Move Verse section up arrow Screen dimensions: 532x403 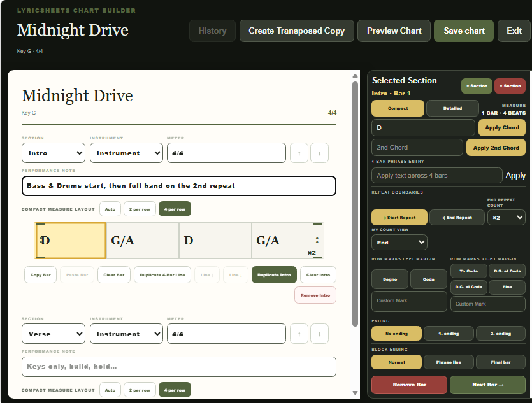coord(299,334)
